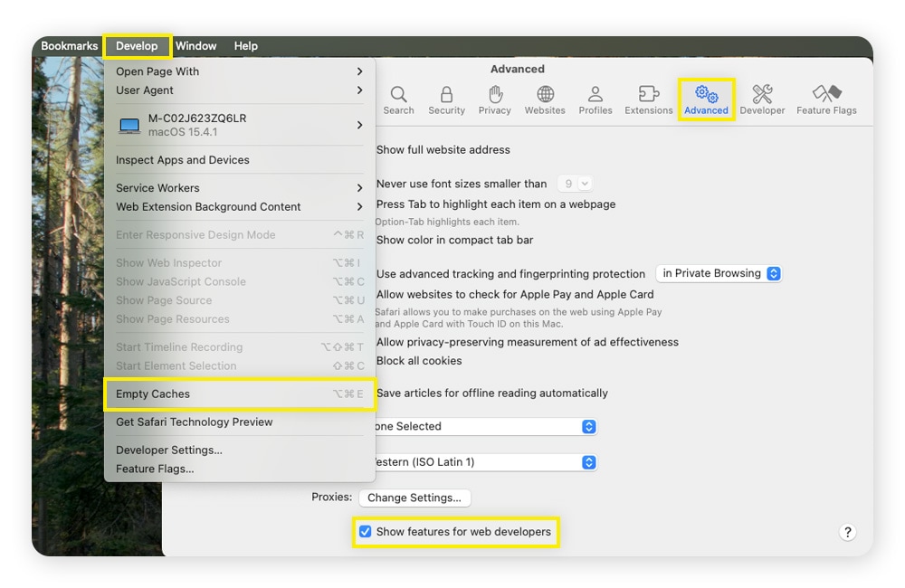This screenshot has height=588, width=905.
Task: Open the Help menu
Action: click(246, 46)
